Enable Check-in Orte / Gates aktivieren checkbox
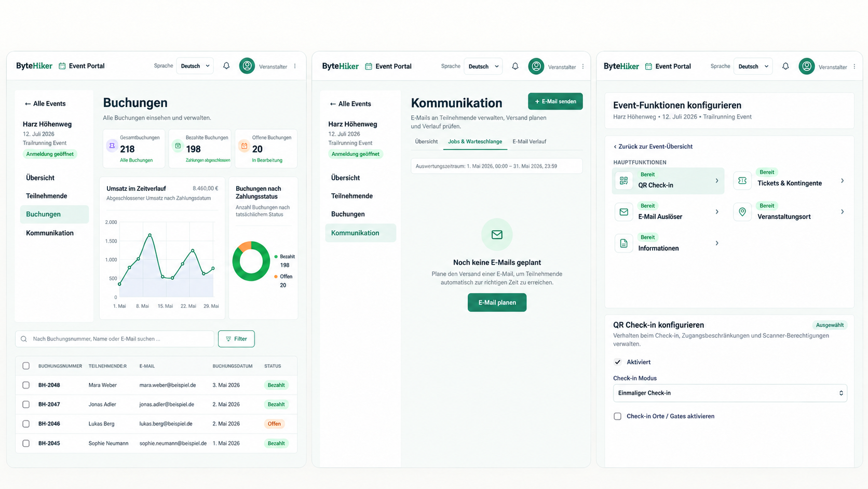The image size is (868, 489). 617,416
